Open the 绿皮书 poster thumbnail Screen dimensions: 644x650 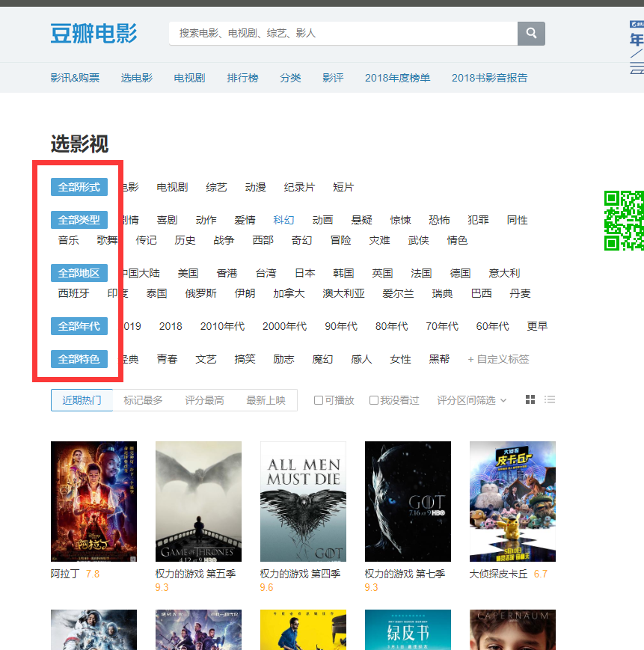[x=408, y=630]
